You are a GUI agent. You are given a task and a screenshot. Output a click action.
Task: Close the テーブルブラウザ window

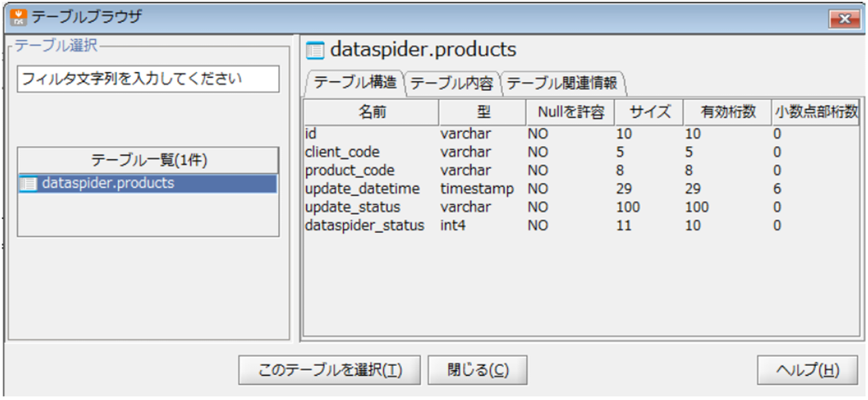point(844,19)
